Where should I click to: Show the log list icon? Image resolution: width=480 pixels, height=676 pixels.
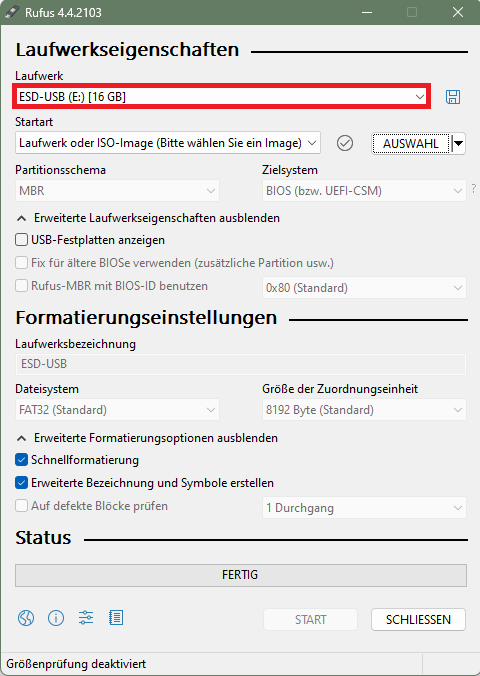tap(116, 618)
